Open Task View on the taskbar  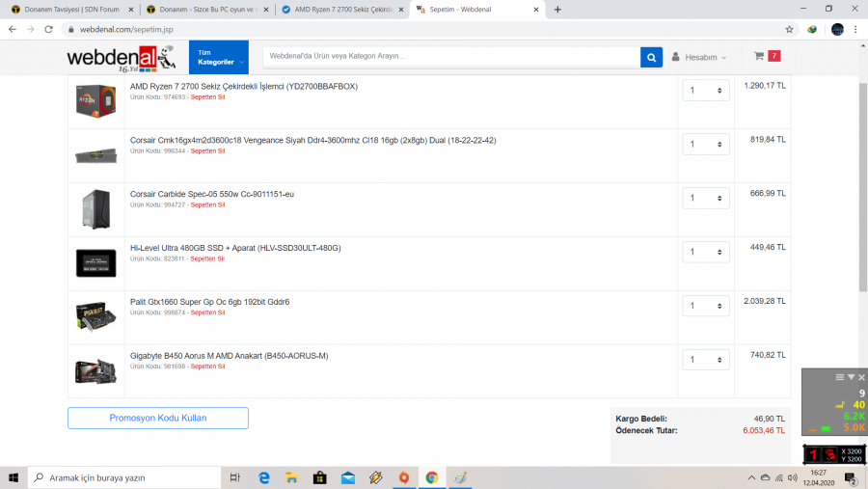click(234, 477)
